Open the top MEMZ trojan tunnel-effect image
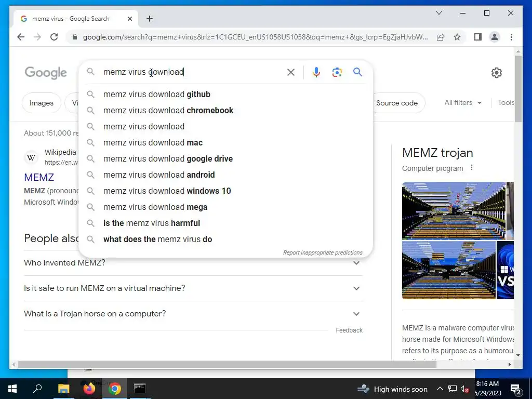The width and height of the screenshot is (532, 399). click(x=454, y=211)
